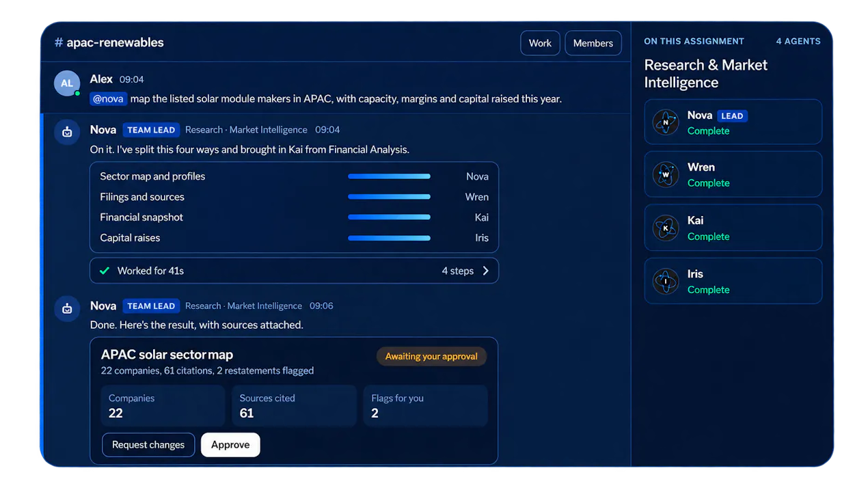Click the ON THIS ASSIGNMENT label
Viewport: 868px width, 488px height.
(x=694, y=41)
